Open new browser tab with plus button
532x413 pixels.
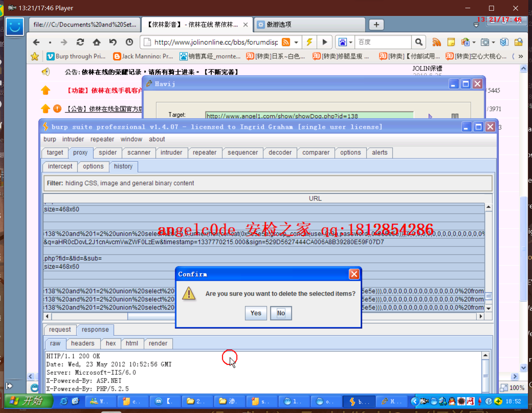tap(376, 25)
